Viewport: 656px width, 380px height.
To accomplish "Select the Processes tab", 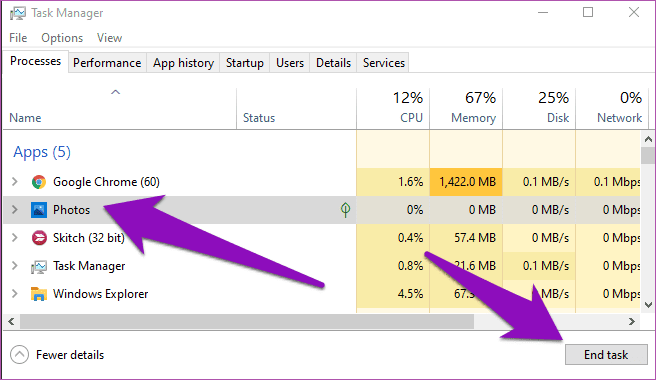I will click(35, 62).
